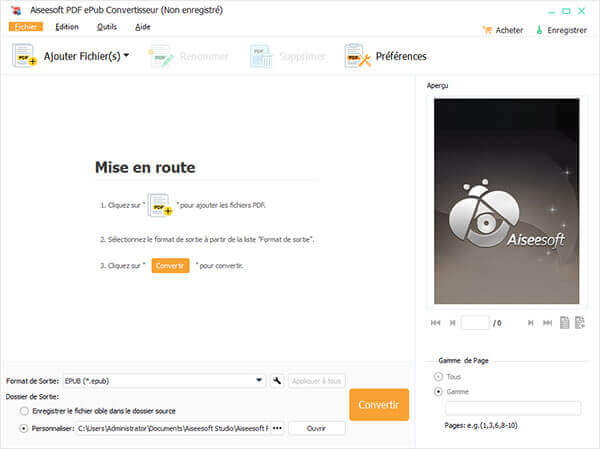
Task: Click the Ajouter Fichier(s) PDF icon
Action: pos(25,56)
